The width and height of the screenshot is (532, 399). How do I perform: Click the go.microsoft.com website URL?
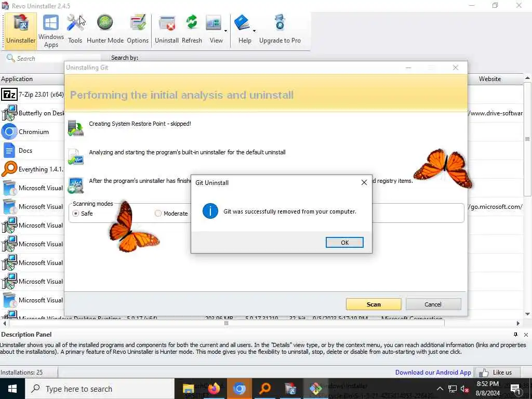pos(496,207)
